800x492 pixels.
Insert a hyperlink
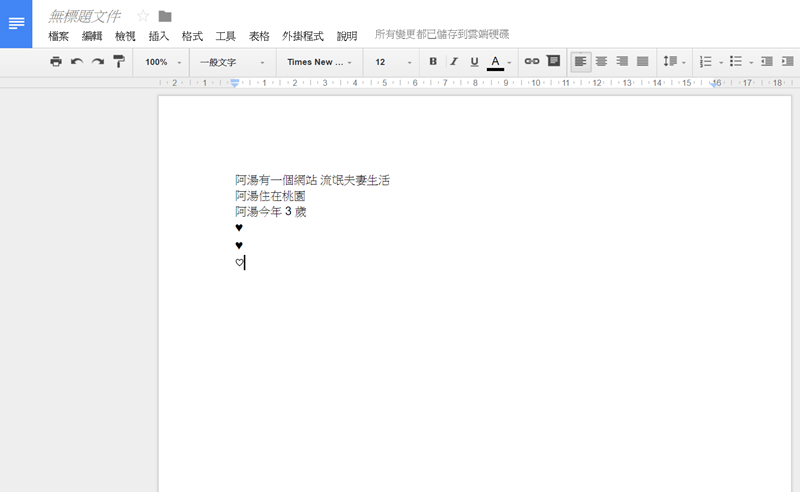(532, 61)
